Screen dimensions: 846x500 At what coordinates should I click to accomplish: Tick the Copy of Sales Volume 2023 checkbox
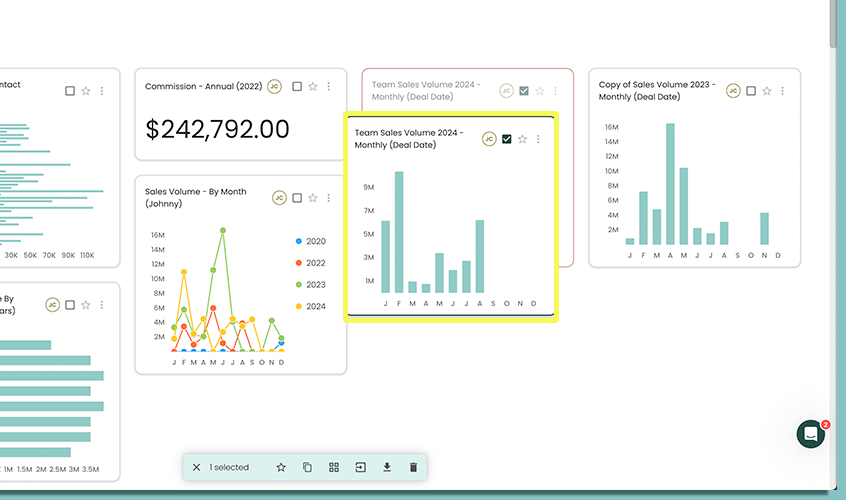coord(751,91)
